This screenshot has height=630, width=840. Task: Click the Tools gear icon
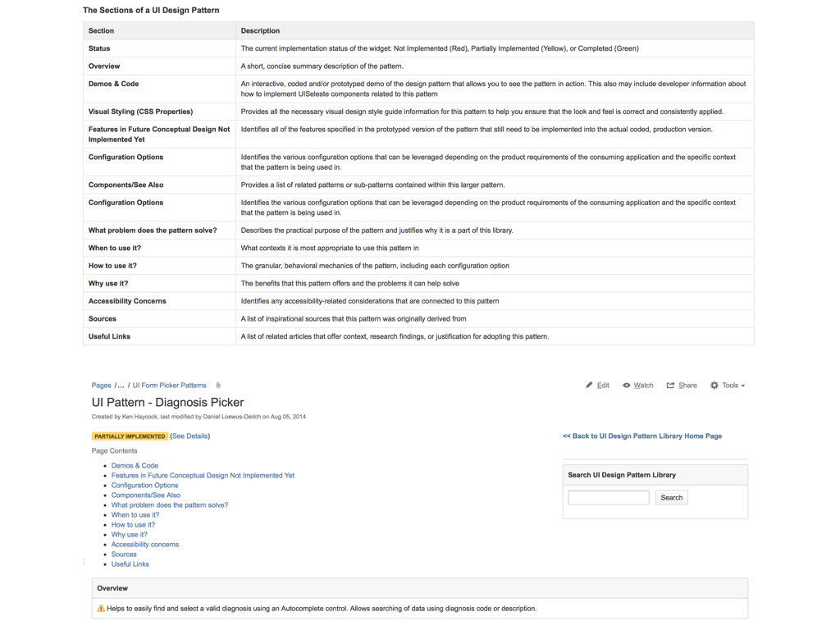714,386
